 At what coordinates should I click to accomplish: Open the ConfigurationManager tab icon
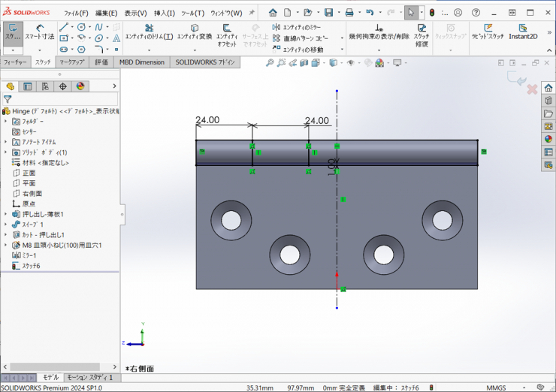45,86
